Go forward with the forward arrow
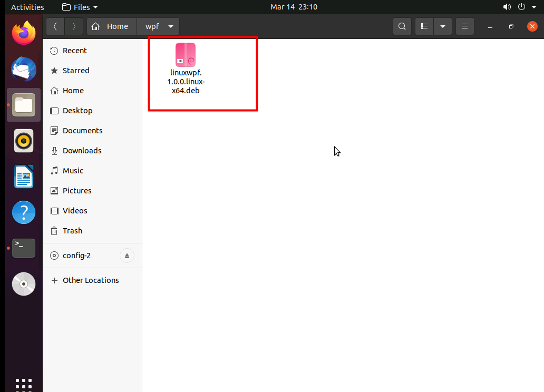This screenshot has width=544, height=392. pyautogui.click(x=74, y=26)
